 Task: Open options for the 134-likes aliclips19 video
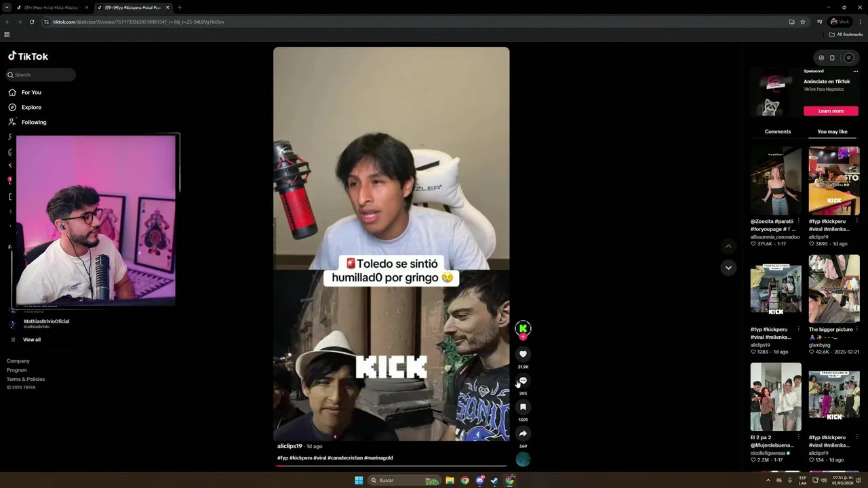pos(856,438)
